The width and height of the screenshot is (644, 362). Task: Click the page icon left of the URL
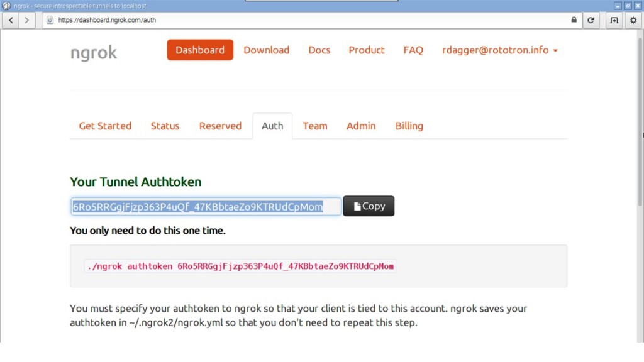[x=50, y=20]
